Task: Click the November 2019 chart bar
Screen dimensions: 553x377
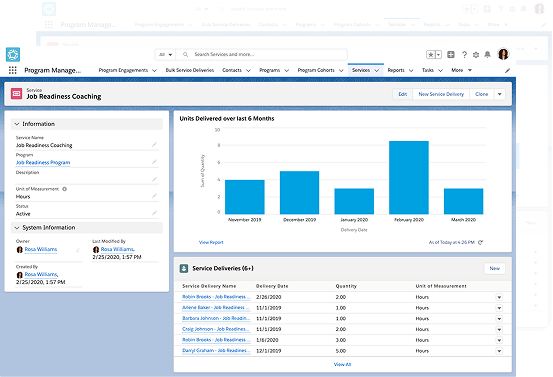Action: (245, 197)
